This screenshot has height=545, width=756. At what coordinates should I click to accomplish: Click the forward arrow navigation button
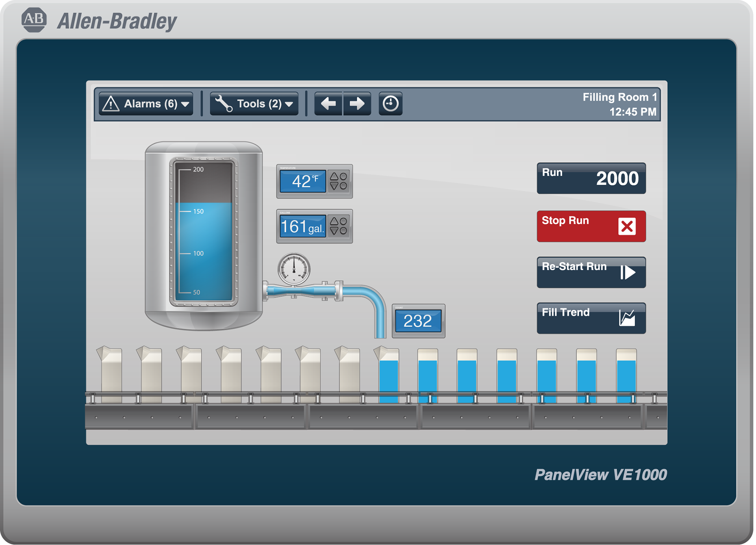pos(357,104)
